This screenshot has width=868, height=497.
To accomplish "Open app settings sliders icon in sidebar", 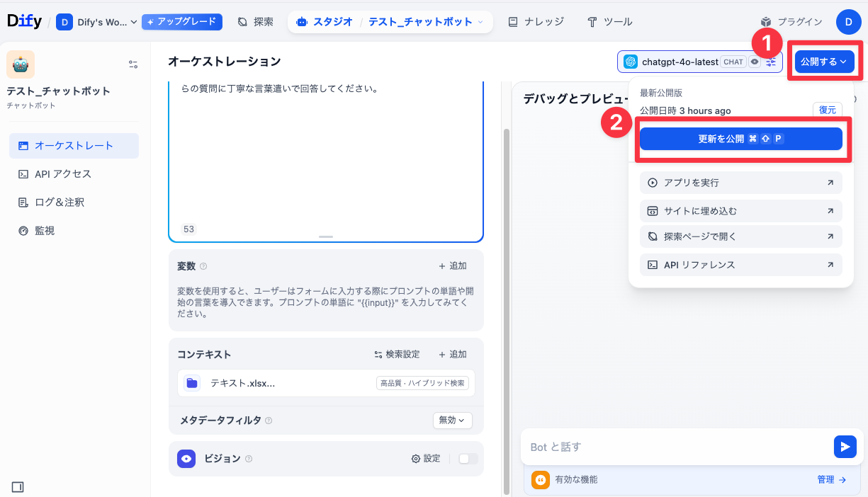I will pyautogui.click(x=133, y=64).
